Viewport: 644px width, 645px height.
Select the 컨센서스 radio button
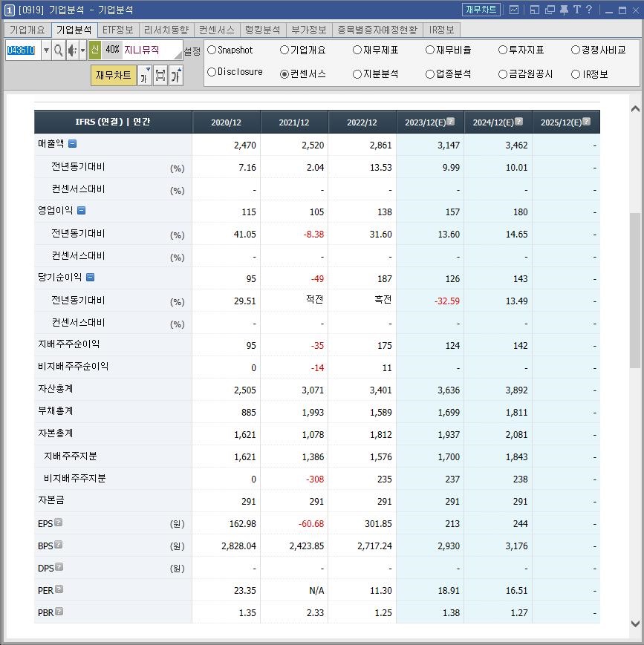pos(284,74)
